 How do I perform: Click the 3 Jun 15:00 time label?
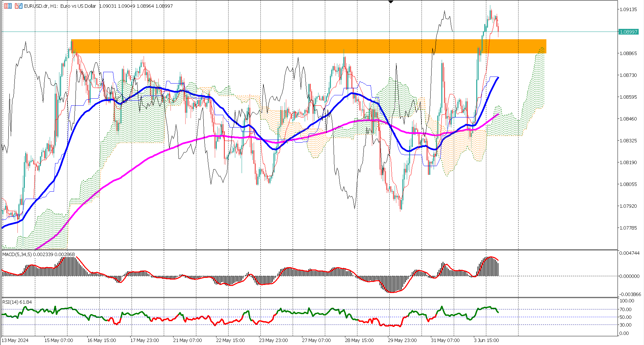[x=486, y=340]
